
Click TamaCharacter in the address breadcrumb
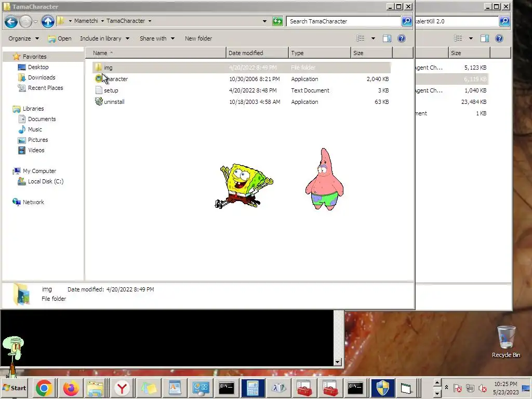point(126,21)
